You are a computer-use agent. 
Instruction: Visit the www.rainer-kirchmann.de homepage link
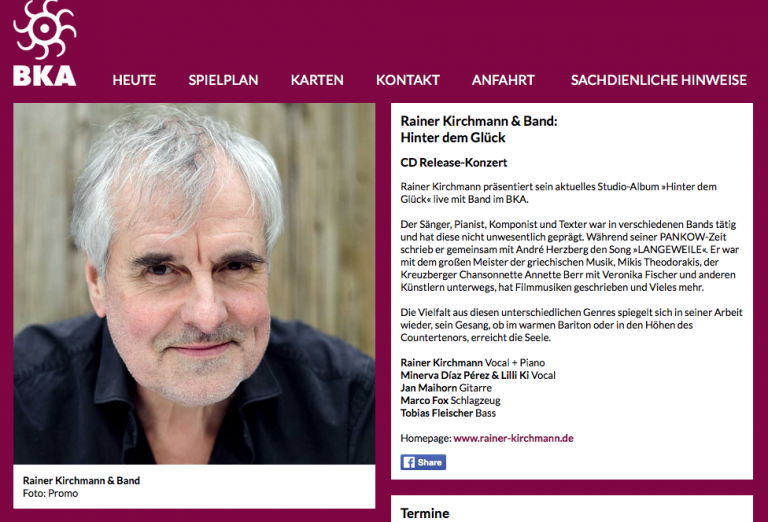[x=513, y=438]
